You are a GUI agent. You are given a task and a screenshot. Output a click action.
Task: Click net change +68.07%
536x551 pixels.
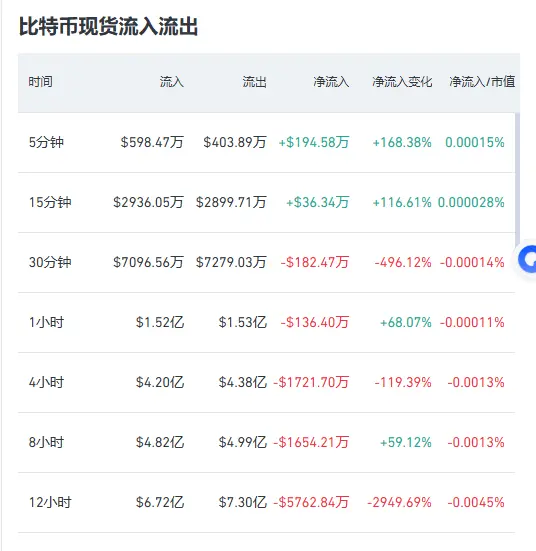click(x=406, y=322)
